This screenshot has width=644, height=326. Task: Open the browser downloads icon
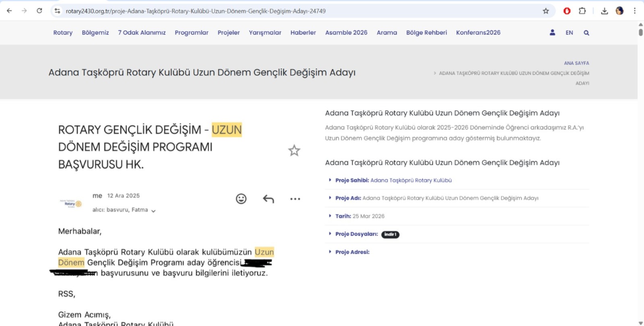[x=604, y=11]
